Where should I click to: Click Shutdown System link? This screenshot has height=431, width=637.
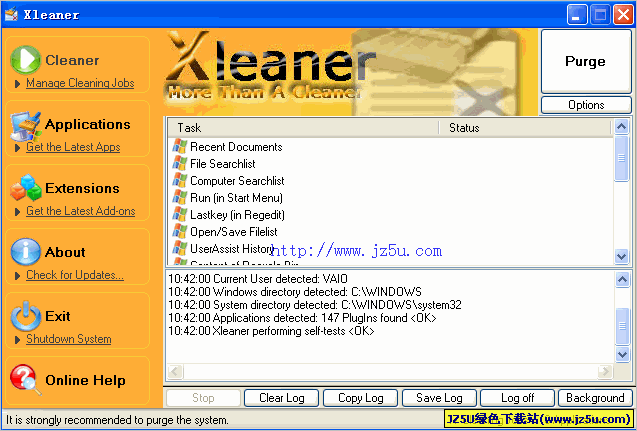pyautogui.click(x=69, y=339)
